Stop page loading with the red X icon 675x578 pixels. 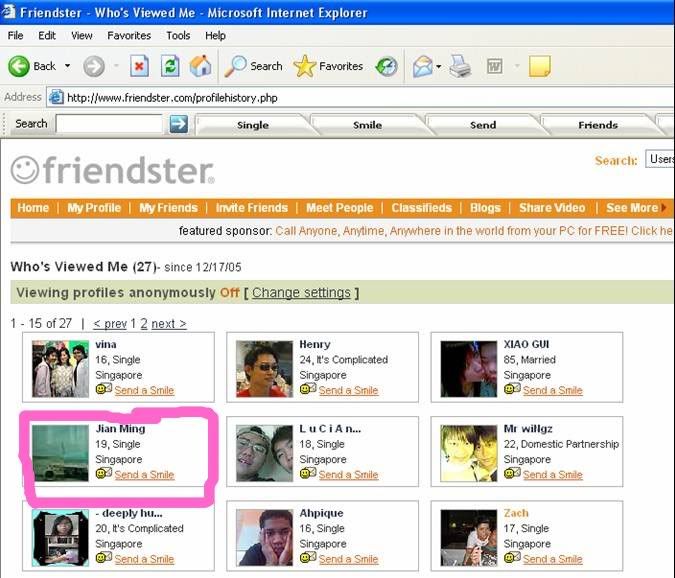tap(139, 66)
